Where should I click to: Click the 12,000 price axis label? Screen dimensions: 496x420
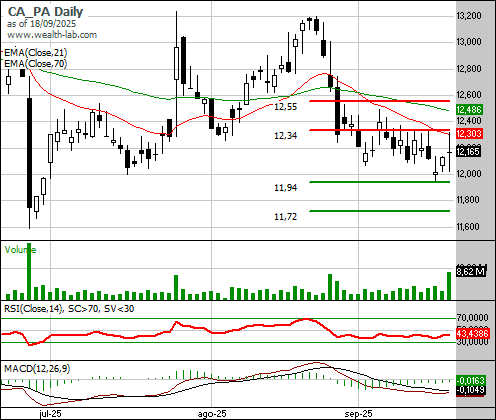click(469, 173)
